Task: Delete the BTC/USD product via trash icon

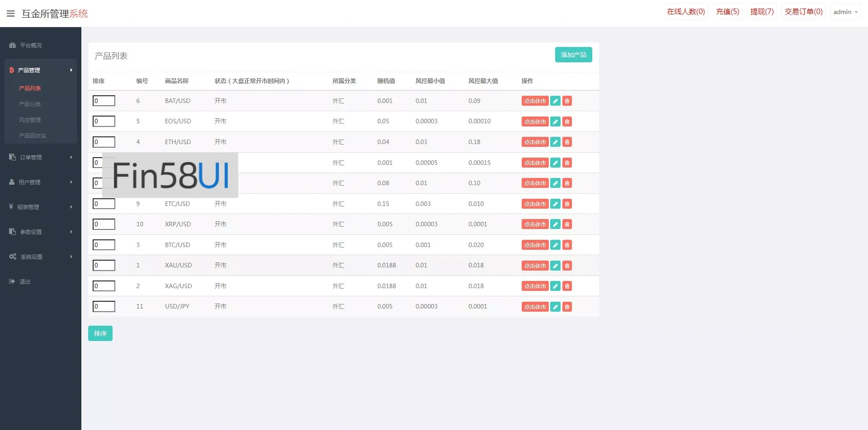Action: pos(567,245)
